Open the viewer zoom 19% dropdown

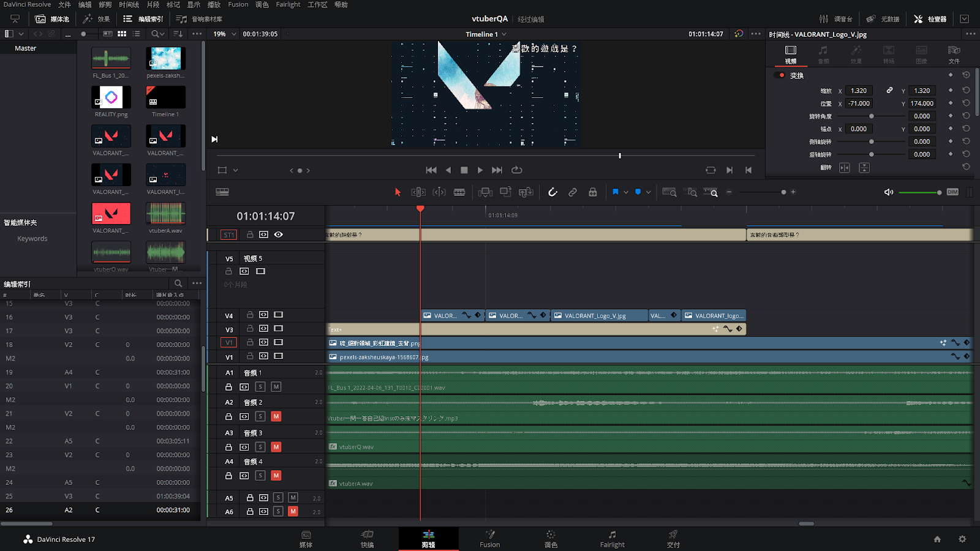click(224, 34)
